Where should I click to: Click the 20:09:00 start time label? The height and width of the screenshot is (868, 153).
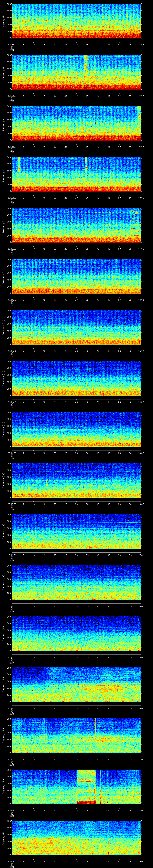[12, 197]
